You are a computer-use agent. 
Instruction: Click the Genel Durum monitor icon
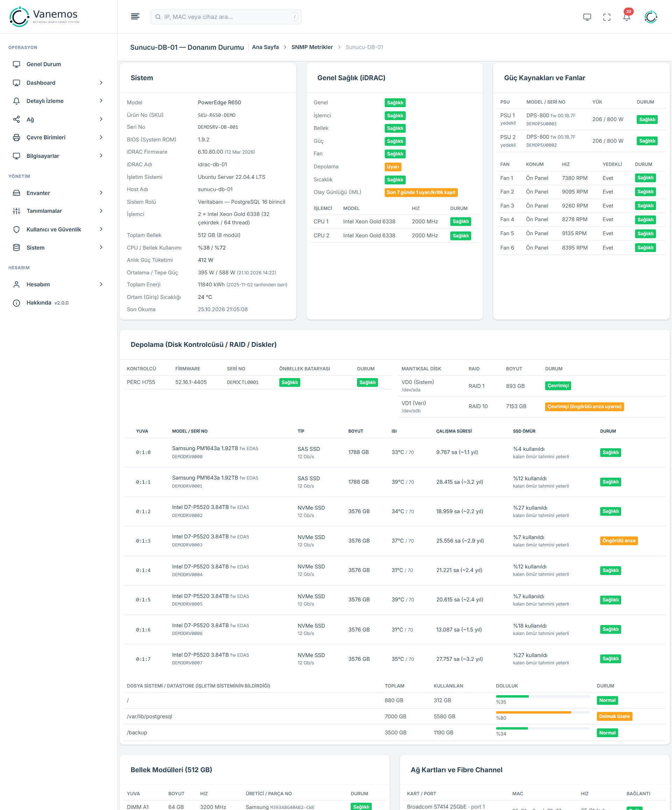point(16,64)
